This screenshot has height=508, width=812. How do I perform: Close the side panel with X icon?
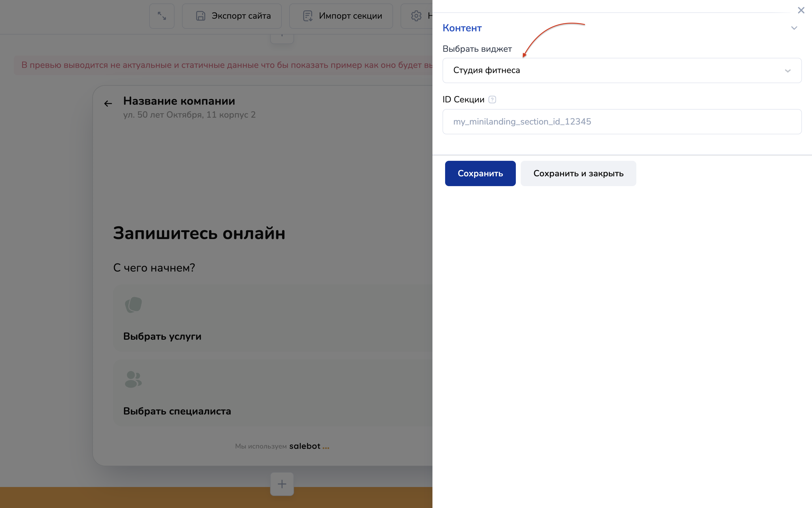[x=801, y=10]
